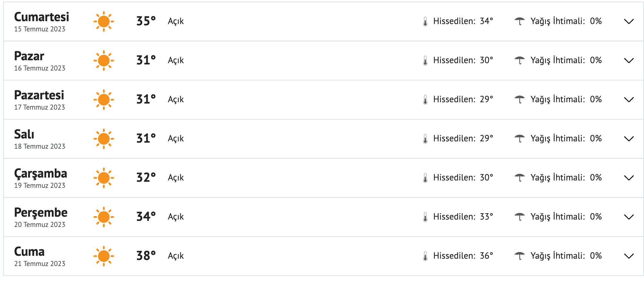
Task: Expand Cuma 21 Temmuz forecast chevron
Action: coord(629,256)
